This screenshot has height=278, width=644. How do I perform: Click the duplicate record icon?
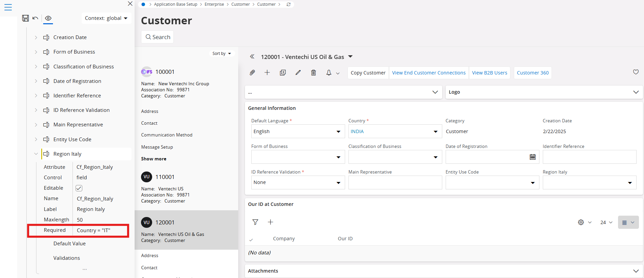[x=283, y=73]
